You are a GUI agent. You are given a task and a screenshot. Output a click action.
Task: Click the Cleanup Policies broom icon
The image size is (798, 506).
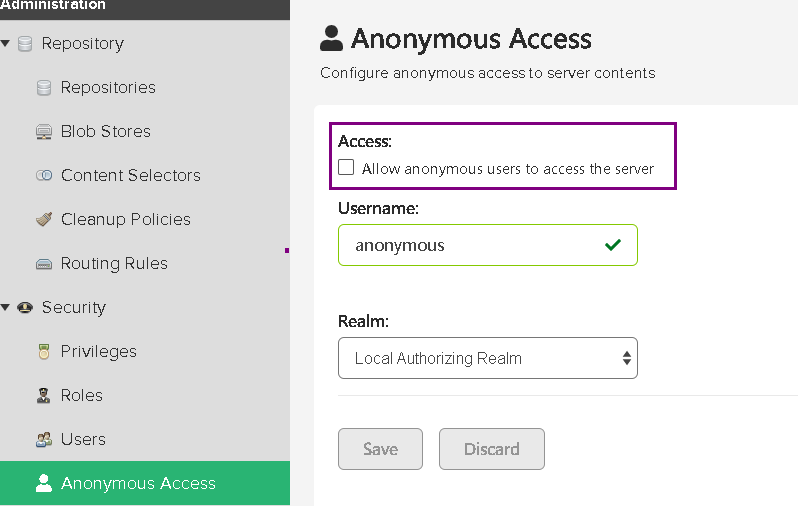click(43, 220)
